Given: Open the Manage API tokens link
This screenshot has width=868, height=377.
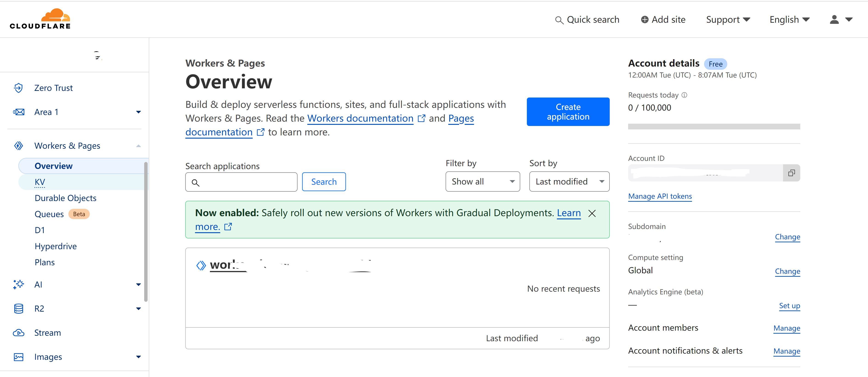Looking at the screenshot, I should [659, 196].
